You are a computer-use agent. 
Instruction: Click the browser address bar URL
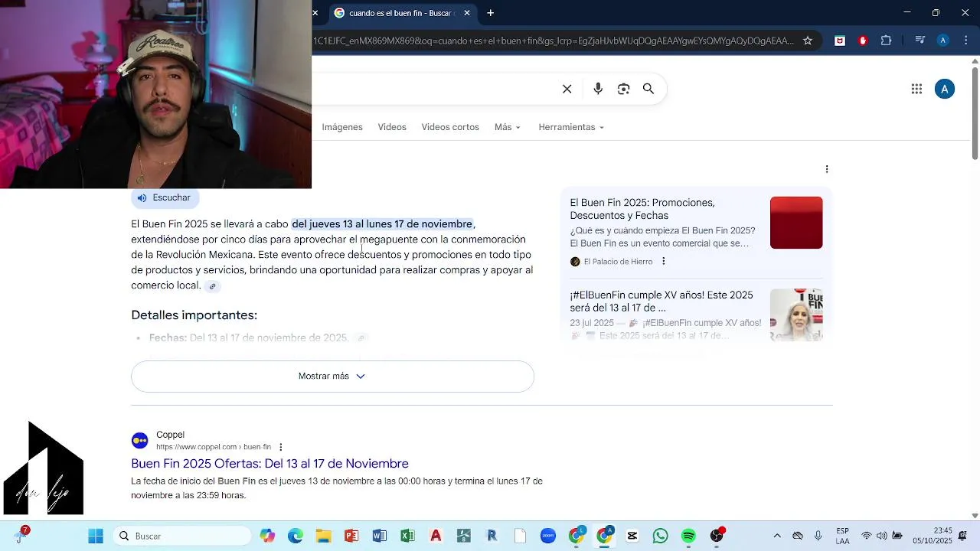554,41
